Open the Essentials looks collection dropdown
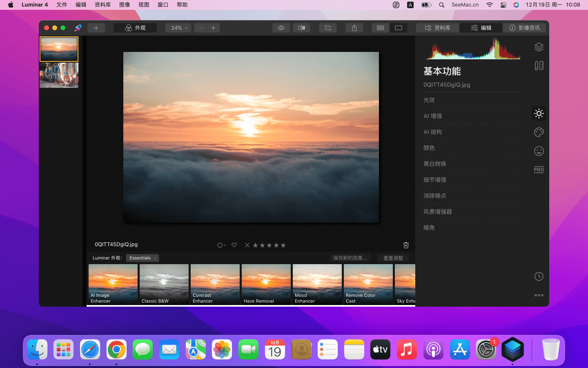Image resolution: width=588 pixels, height=368 pixels. [142, 258]
